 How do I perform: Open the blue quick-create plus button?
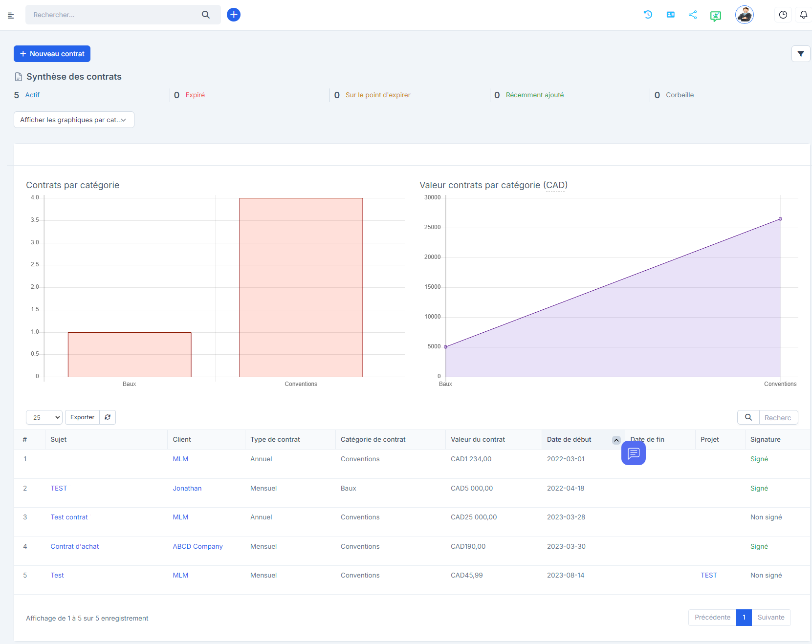tap(234, 15)
